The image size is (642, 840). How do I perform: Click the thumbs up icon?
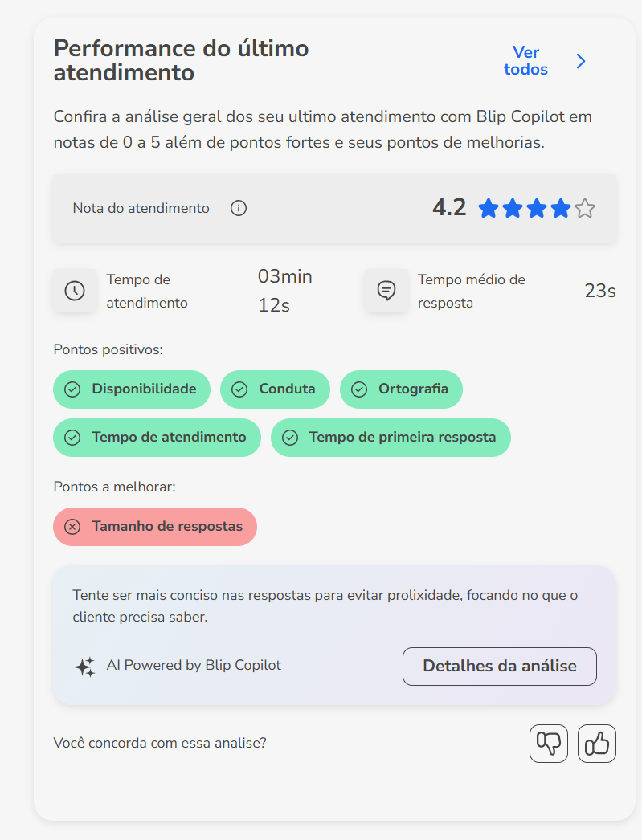pyautogui.click(x=597, y=744)
